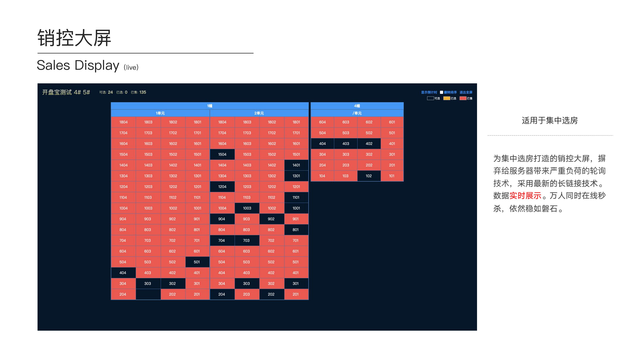
Task: Click the 1单元 unit header
Action: [160, 113]
